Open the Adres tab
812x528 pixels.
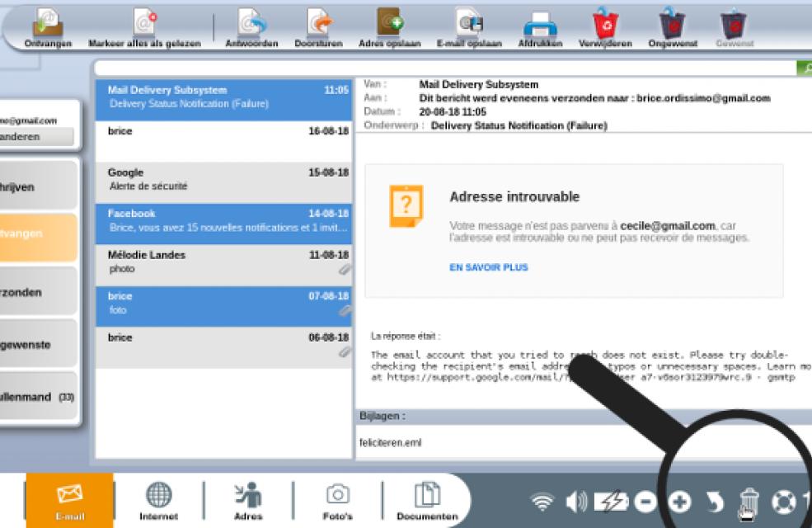tap(248, 501)
